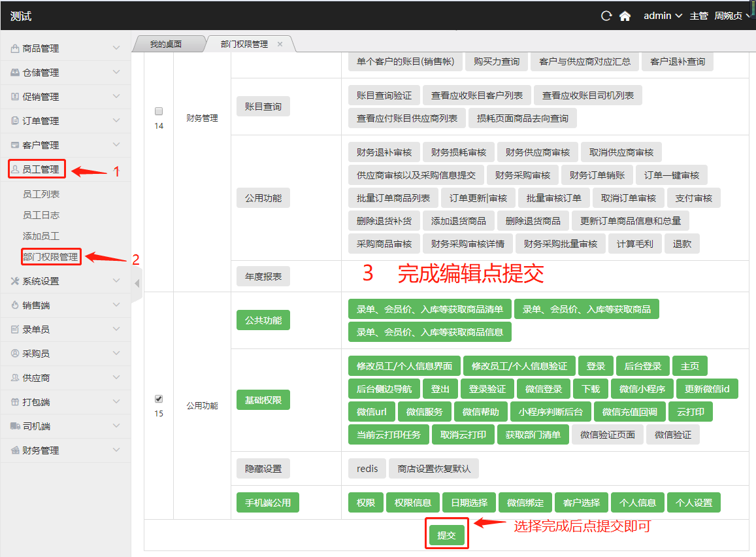Click the green 提交 button
The height and width of the screenshot is (557, 756).
[x=447, y=535]
